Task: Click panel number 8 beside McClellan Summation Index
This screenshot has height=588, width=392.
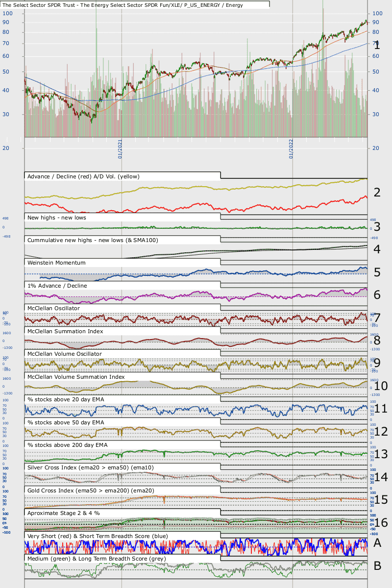Action: tap(377, 340)
